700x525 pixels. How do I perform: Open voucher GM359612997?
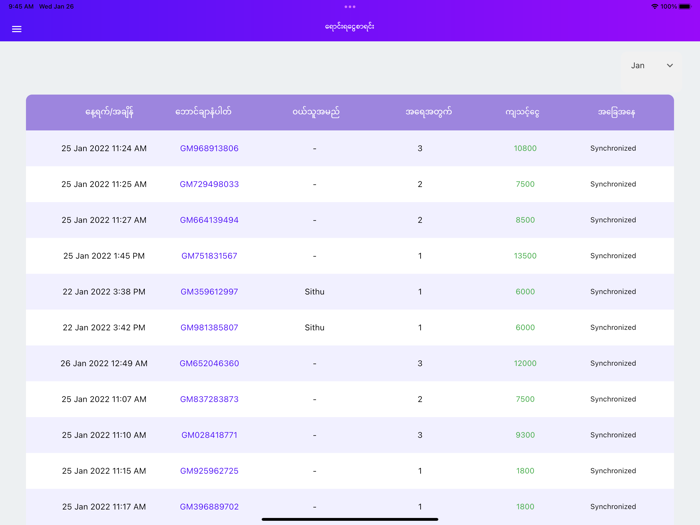[209, 292]
